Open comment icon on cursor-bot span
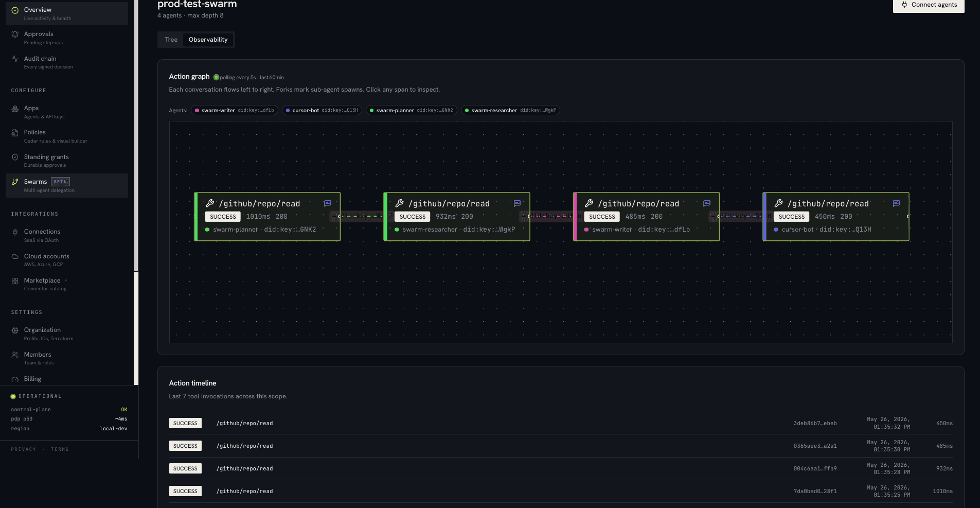980x508 pixels. [x=896, y=203]
